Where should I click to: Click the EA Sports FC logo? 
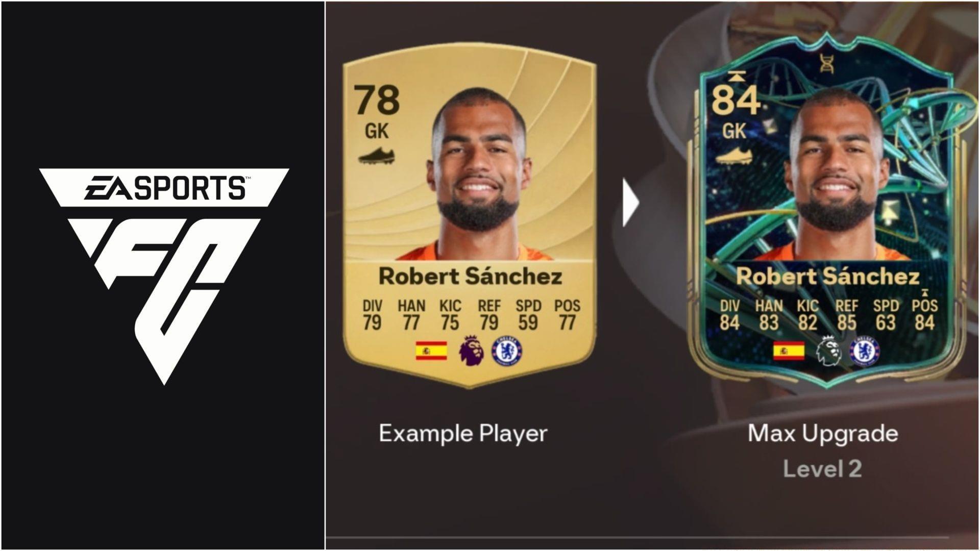[x=164, y=276]
